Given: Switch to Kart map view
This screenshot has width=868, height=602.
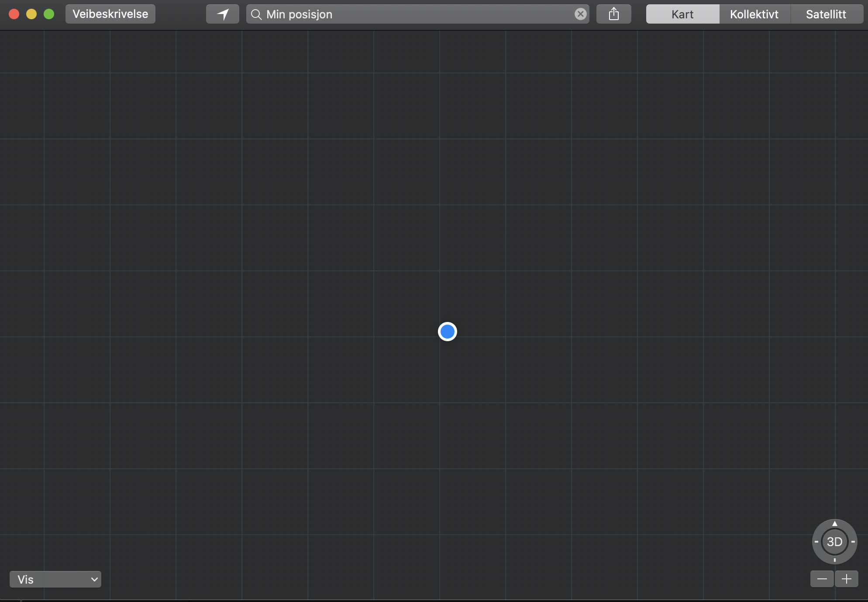Looking at the screenshot, I should [682, 14].
